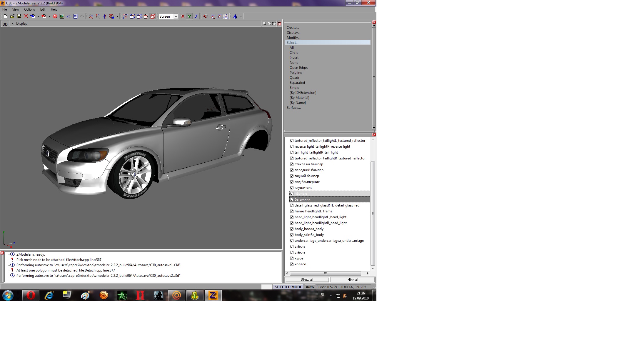Toggle the X axis constraint
Image resolution: width=644 pixels, height=363 pixels.
pos(183,16)
